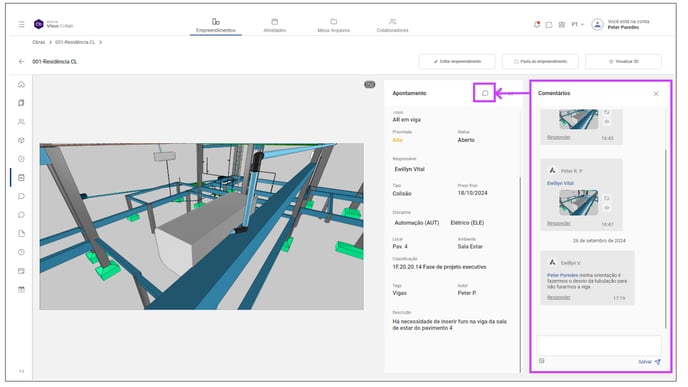Screen dimensions: 688x387
Task: Click the Elétrico (ELE) discipline chip
Action: click(x=467, y=223)
